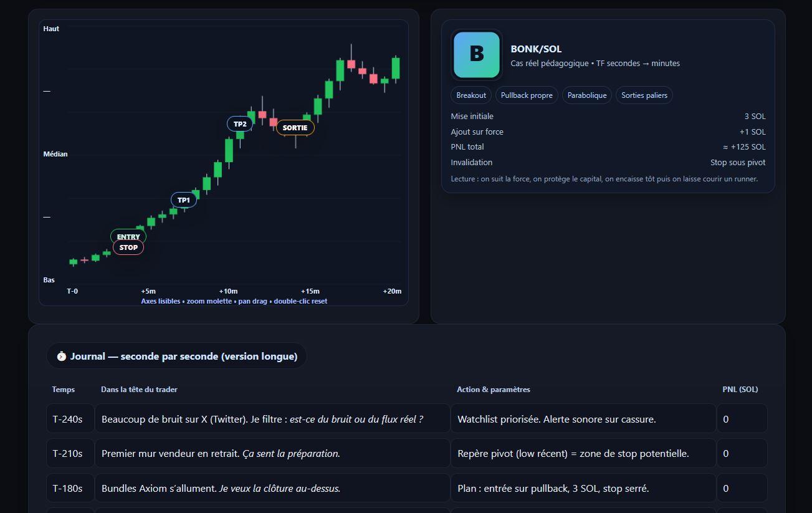Select the T-210s time cell

(68, 453)
